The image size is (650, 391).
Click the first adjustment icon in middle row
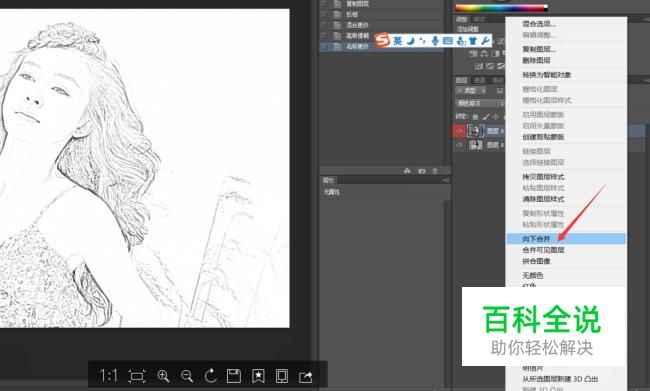pos(473,53)
